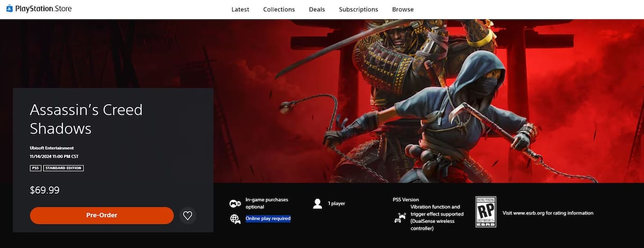Click the highlighted Online play required text
The width and height of the screenshot is (644, 248).
click(x=268, y=219)
